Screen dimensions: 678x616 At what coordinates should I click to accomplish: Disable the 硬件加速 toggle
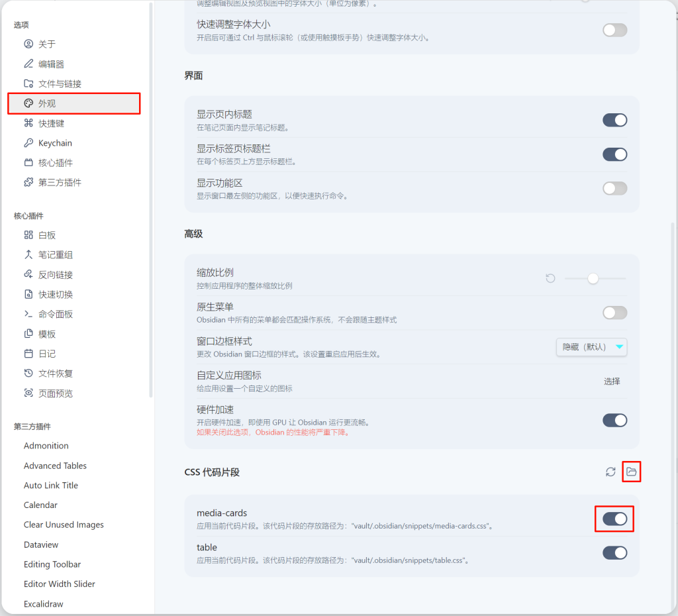614,420
